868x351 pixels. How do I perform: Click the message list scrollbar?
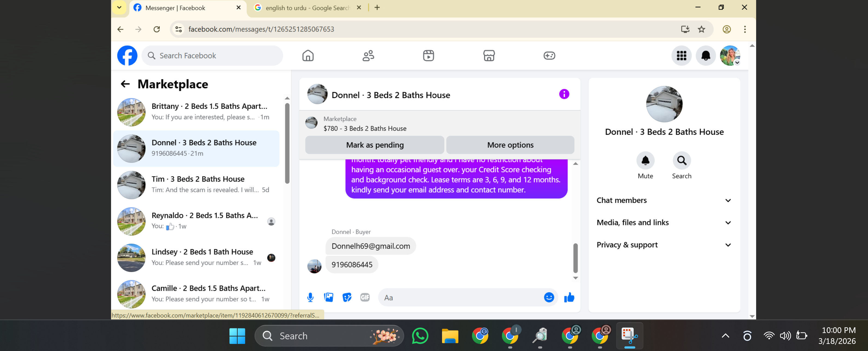[575, 258]
